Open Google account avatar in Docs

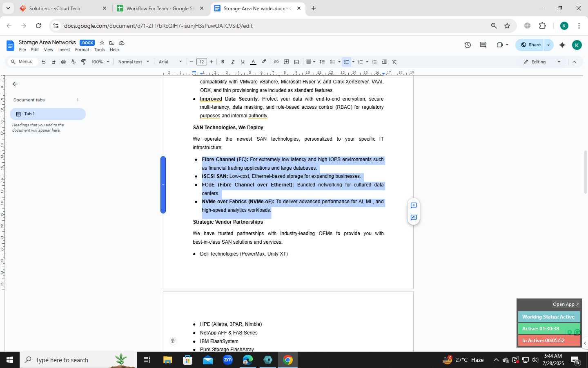click(x=577, y=45)
